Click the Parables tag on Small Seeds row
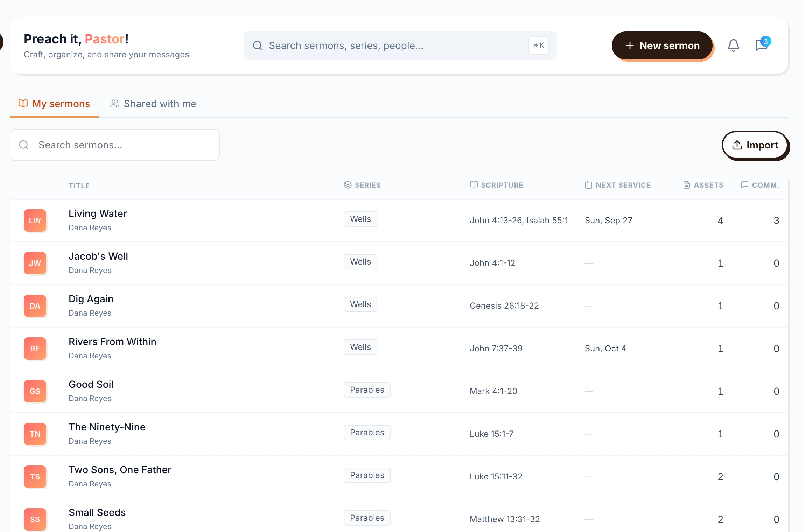This screenshot has height=532, width=805. 367,518
